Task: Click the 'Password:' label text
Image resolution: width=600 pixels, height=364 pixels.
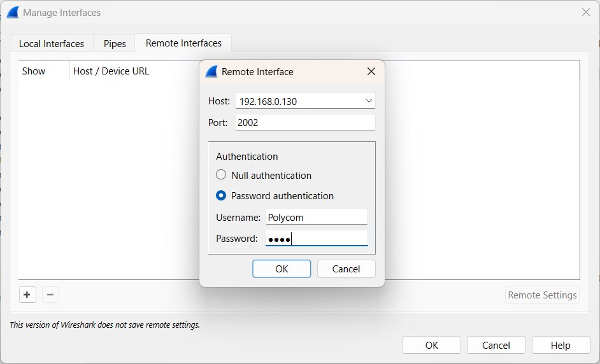Action: (x=237, y=239)
